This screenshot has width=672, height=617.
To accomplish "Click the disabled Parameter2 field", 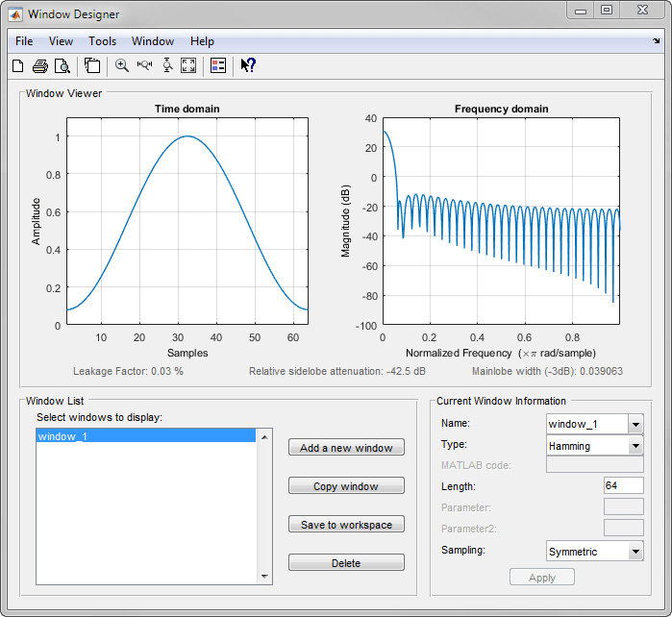I will pos(624,528).
